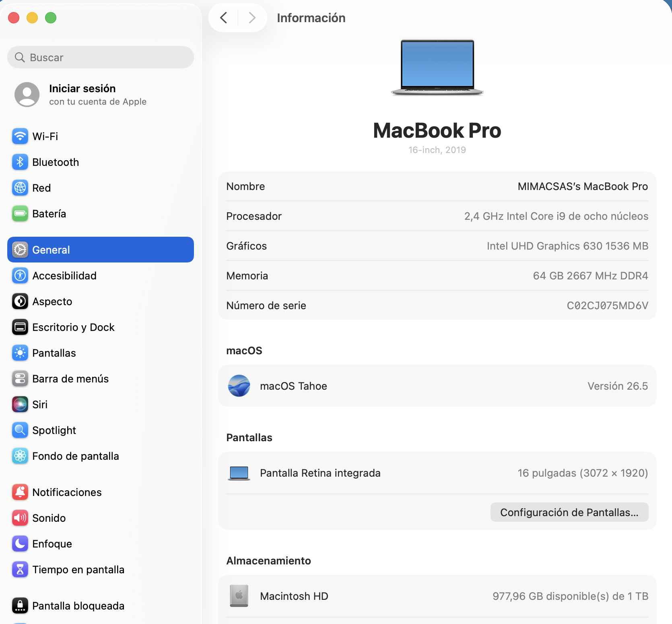Click the 16 pulgadas (3072 × 1920) text
This screenshot has width=672, height=624.
point(583,473)
